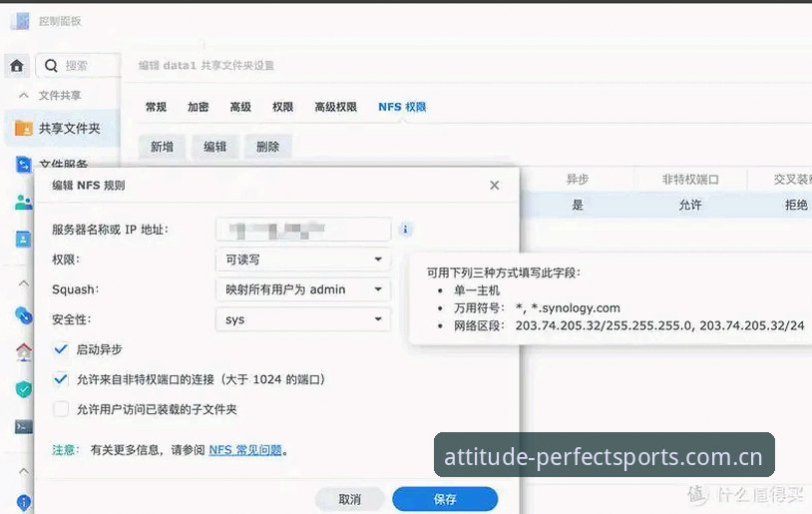This screenshot has width=812, height=514.
Task: Select the 拒绝 cell in the table row
Action: [x=796, y=205]
